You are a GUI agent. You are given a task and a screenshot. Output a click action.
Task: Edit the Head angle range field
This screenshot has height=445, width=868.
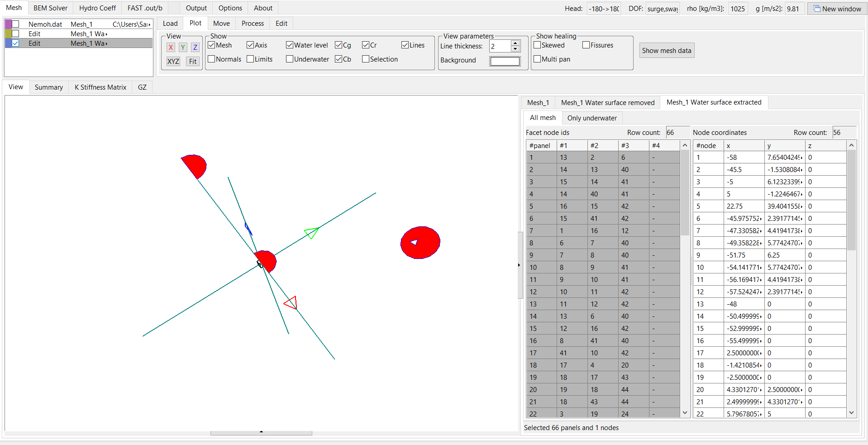(x=604, y=8)
